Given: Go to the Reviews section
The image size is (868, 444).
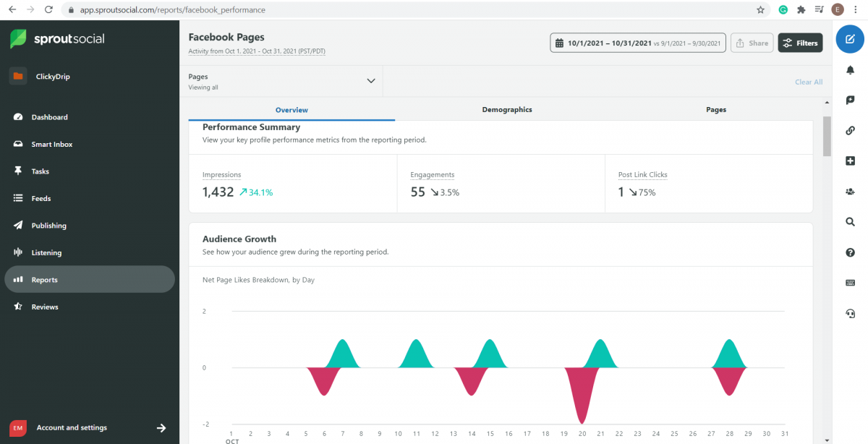Looking at the screenshot, I should pos(45,306).
